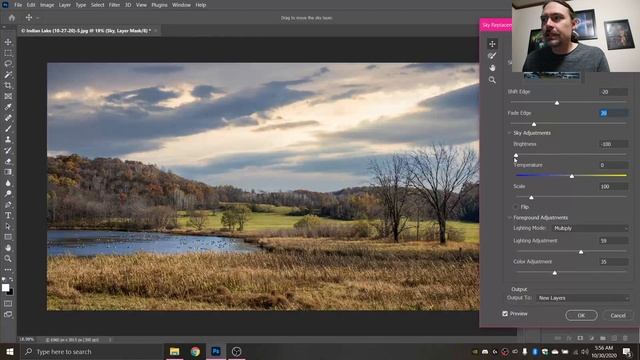
Task: Click the Scale value field
Action: point(613,187)
